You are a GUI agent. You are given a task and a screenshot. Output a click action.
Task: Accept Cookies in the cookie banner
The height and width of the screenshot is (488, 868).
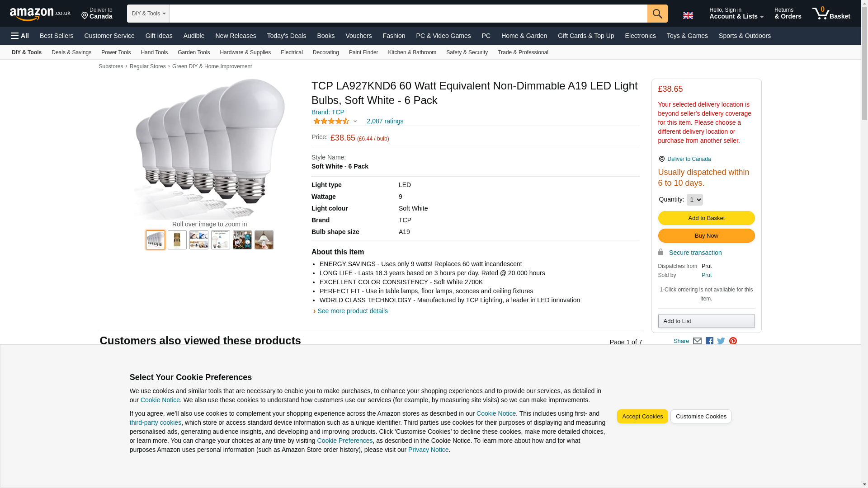[642, 417]
